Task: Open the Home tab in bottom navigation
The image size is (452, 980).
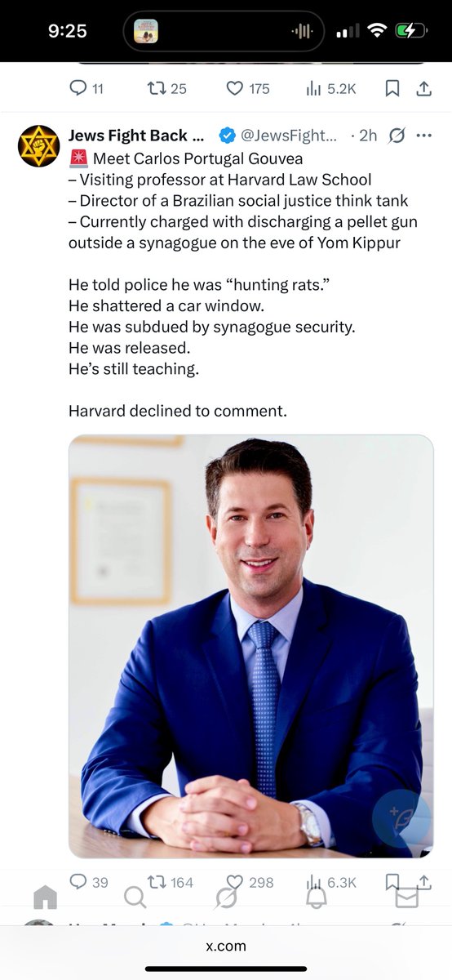Action: (46, 898)
